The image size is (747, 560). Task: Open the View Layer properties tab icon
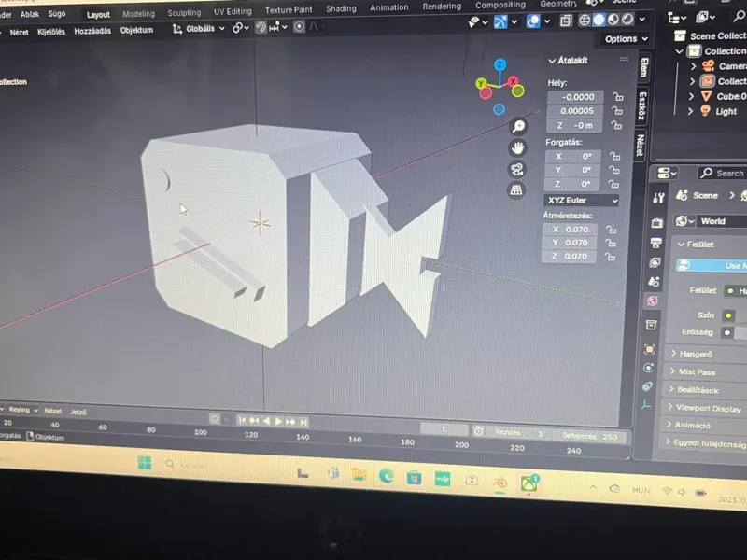tap(655, 262)
